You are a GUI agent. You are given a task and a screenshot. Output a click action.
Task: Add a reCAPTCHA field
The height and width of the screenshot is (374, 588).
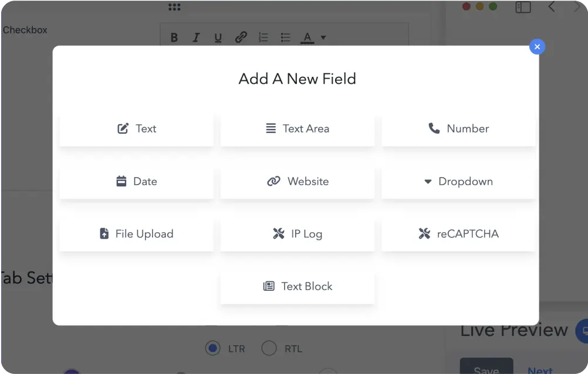[x=458, y=233]
